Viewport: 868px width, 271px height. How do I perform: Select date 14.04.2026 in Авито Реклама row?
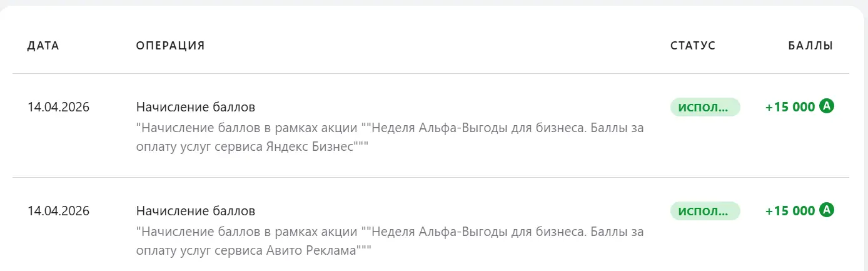[59, 211]
